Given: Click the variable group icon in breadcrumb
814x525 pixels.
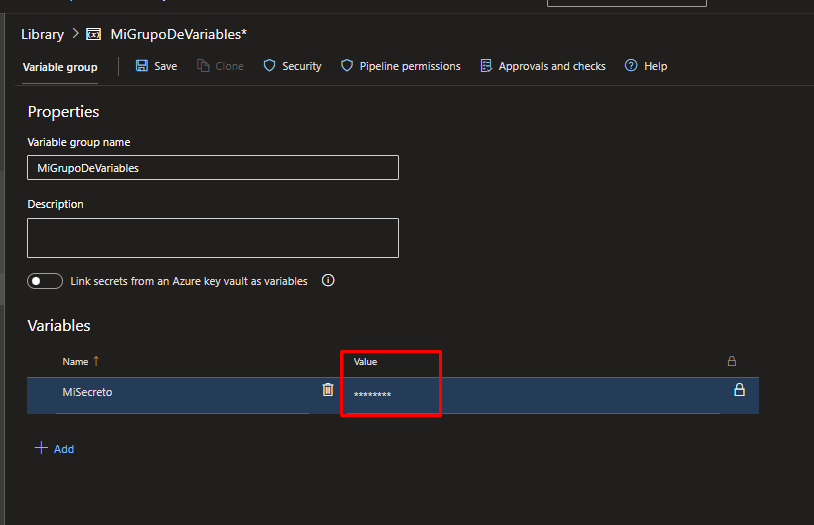Looking at the screenshot, I should pyautogui.click(x=93, y=34).
